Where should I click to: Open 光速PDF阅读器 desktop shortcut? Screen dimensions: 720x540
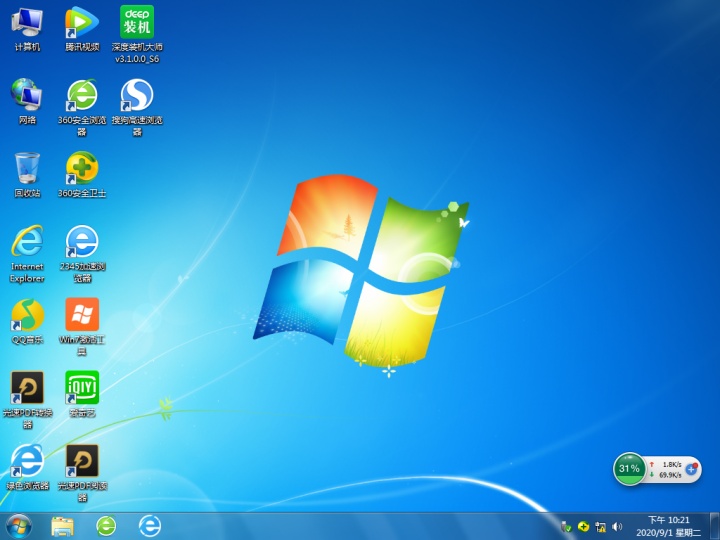click(82, 472)
